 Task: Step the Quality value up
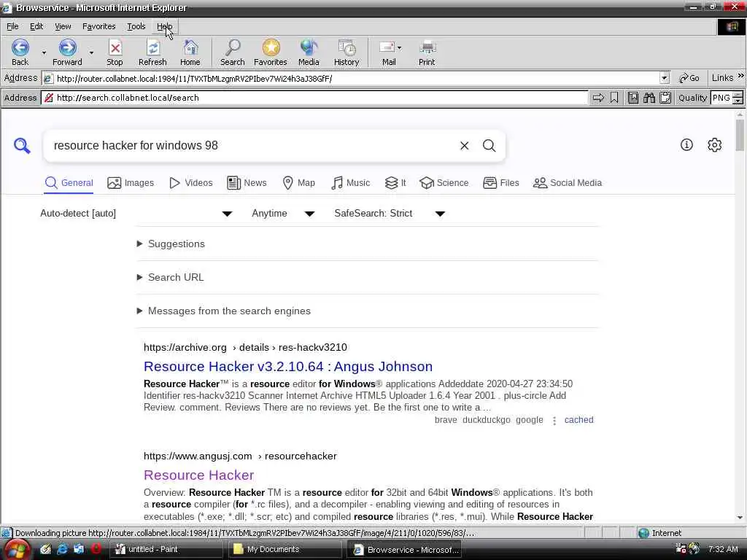[x=738, y=95]
